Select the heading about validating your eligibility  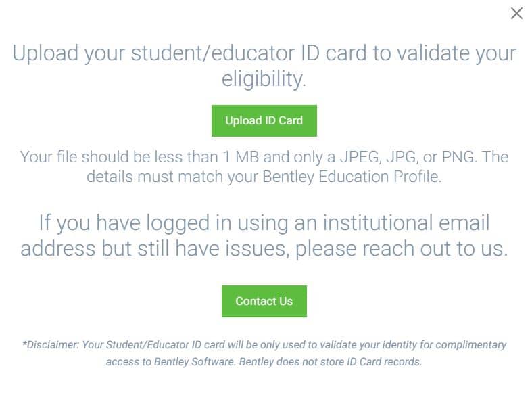(264, 66)
